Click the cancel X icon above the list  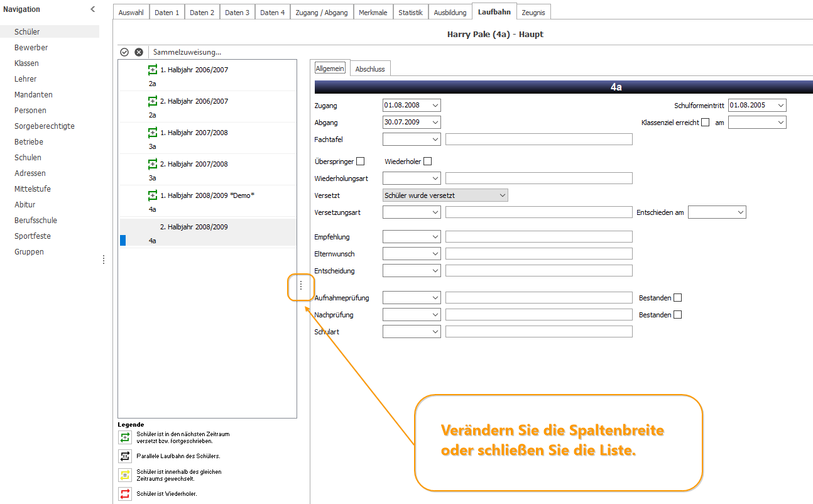[x=139, y=52]
